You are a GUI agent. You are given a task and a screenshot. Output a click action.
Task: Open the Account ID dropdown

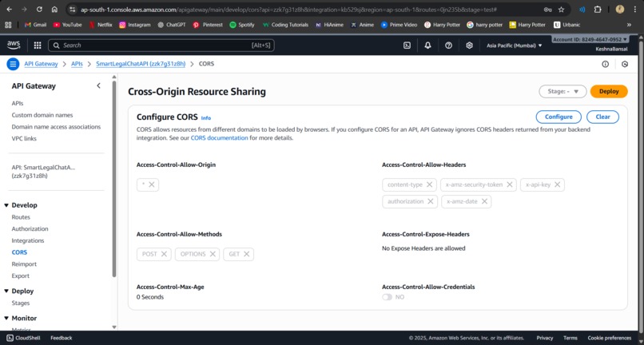[590, 39]
